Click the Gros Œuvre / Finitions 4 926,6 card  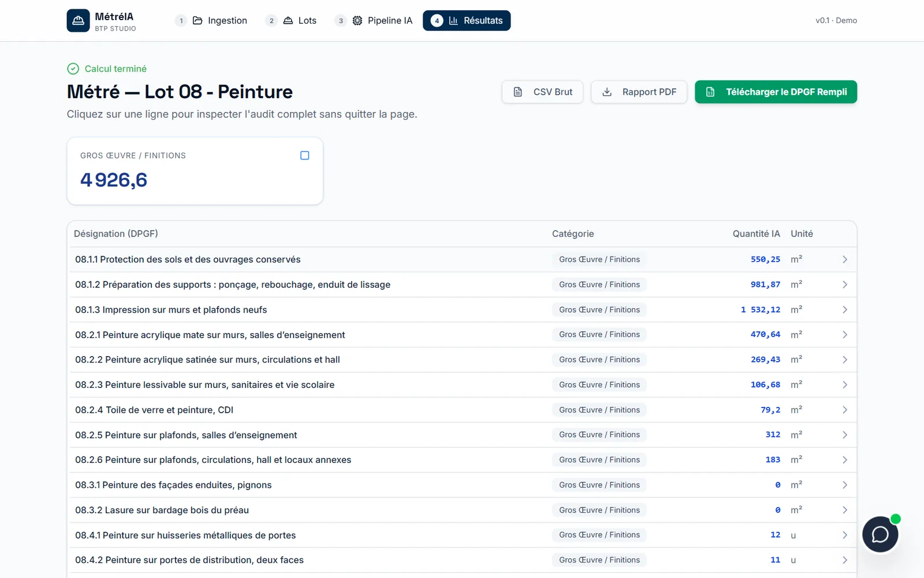pos(195,171)
